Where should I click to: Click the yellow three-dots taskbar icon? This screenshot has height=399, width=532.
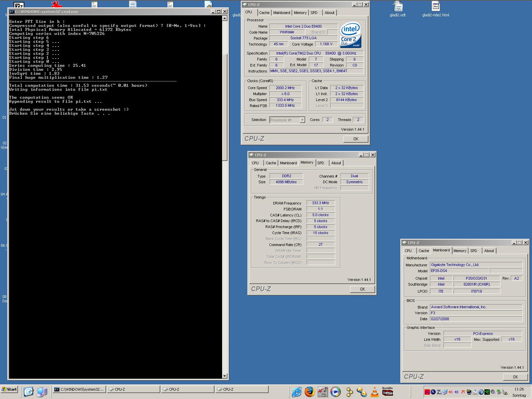point(349,392)
